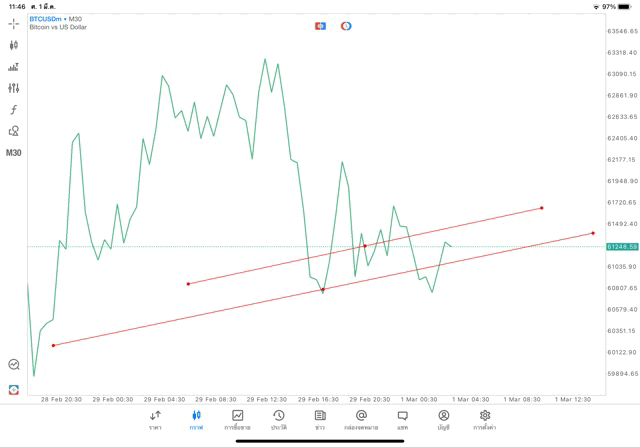Open the candlestick chart type icon
640x447 pixels.
click(13, 45)
